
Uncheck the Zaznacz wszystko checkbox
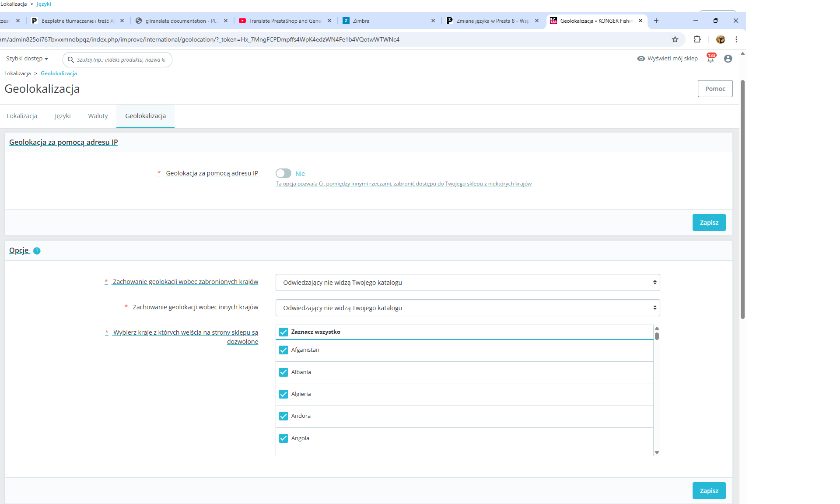[283, 332]
